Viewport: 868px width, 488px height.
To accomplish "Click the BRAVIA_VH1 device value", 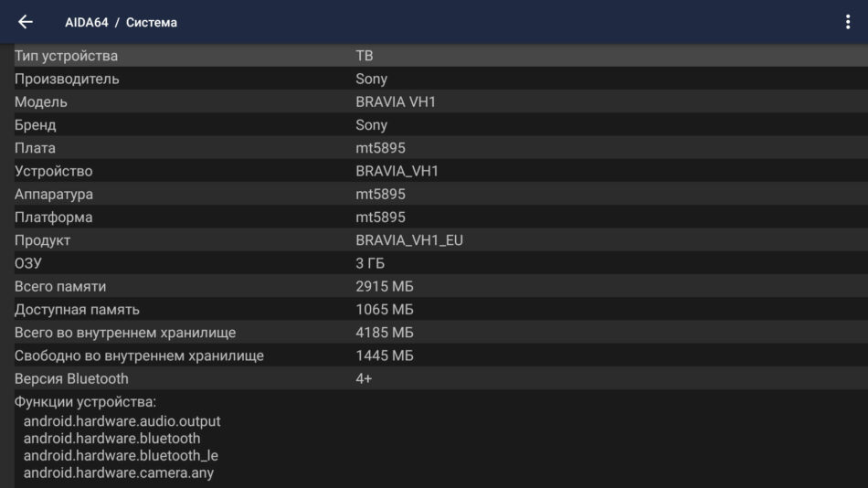I will (x=397, y=171).
